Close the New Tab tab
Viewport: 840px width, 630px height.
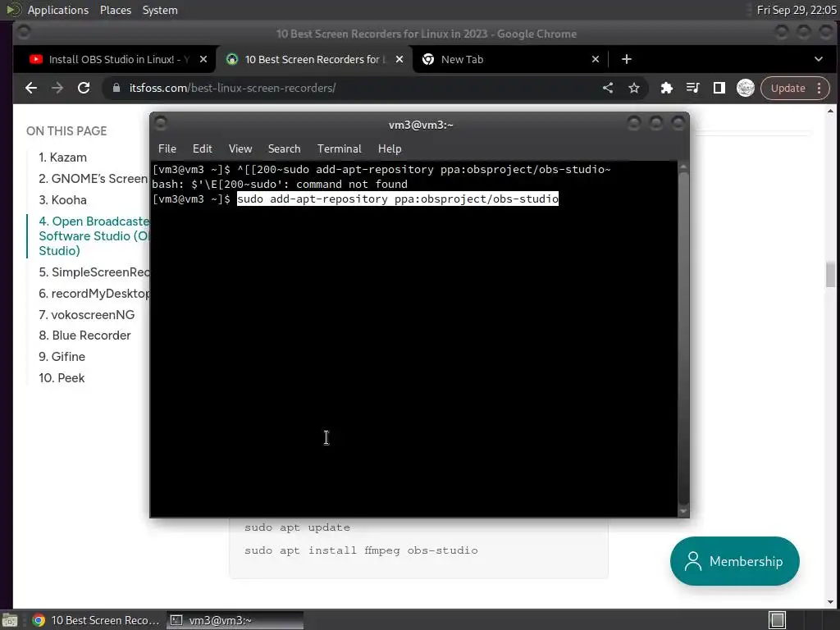pyautogui.click(x=596, y=59)
